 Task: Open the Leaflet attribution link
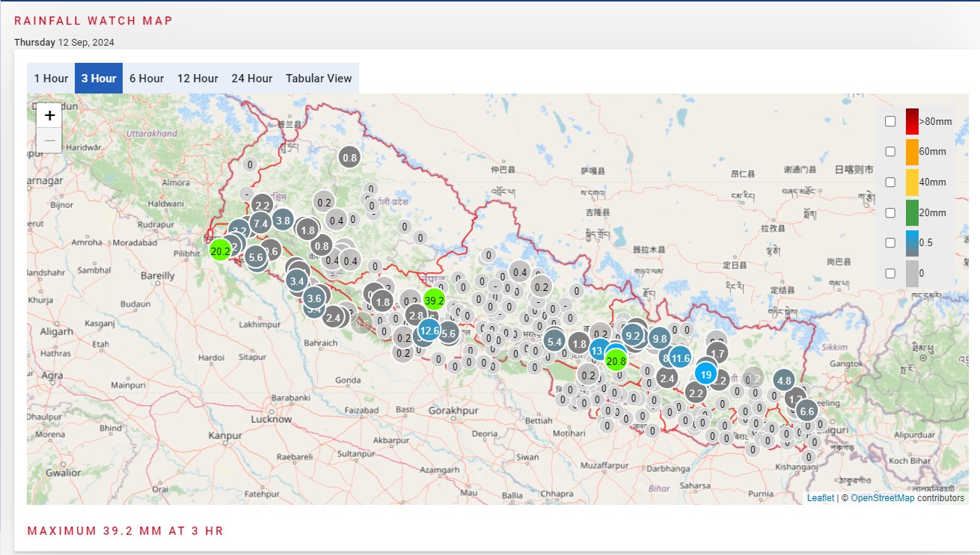820,498
